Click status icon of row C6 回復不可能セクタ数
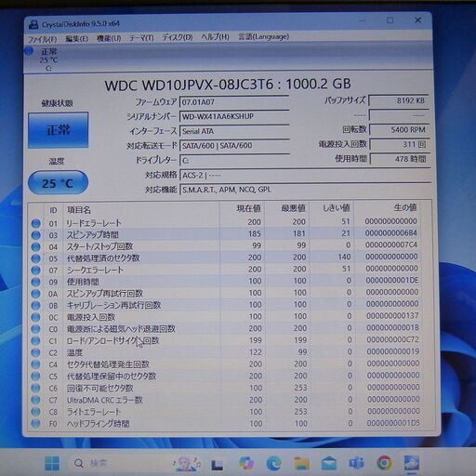 coord(36,389)
